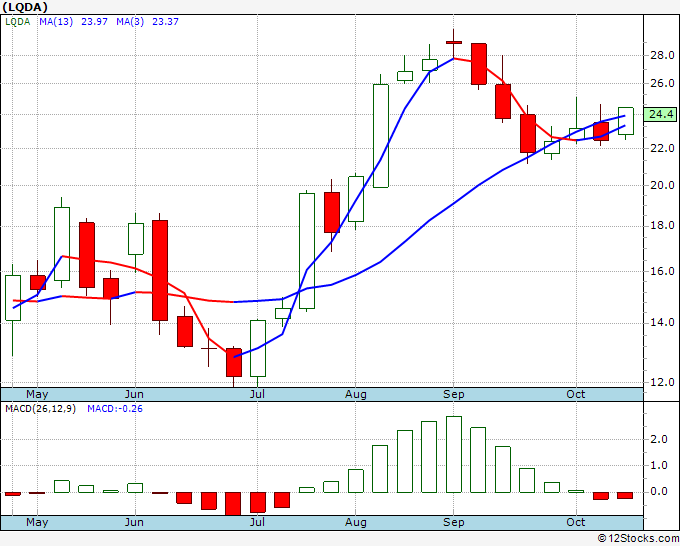Click the 18.0 price axis label
The height and width of the screenshot is (546, 680).
coord(662,226)
